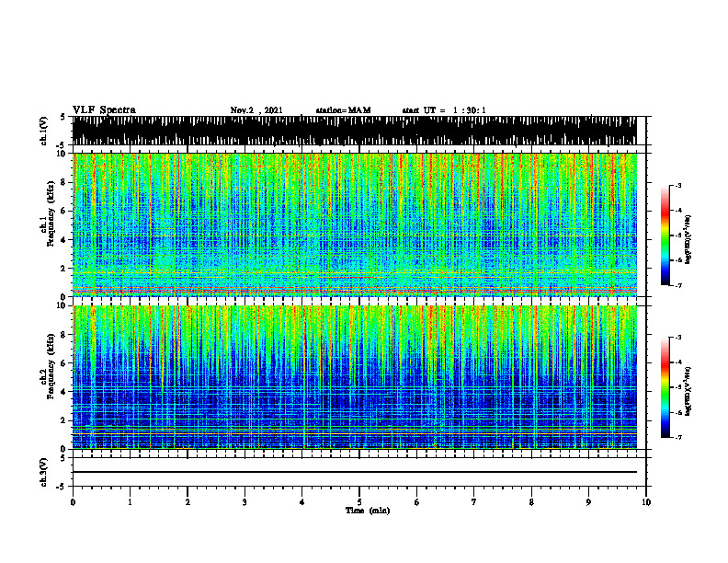Image resolution: width=728 pixels, height=563 pixels.
Task: Select the "Nov.2 , 2021" date text
Action: click(x=256, y=110)
